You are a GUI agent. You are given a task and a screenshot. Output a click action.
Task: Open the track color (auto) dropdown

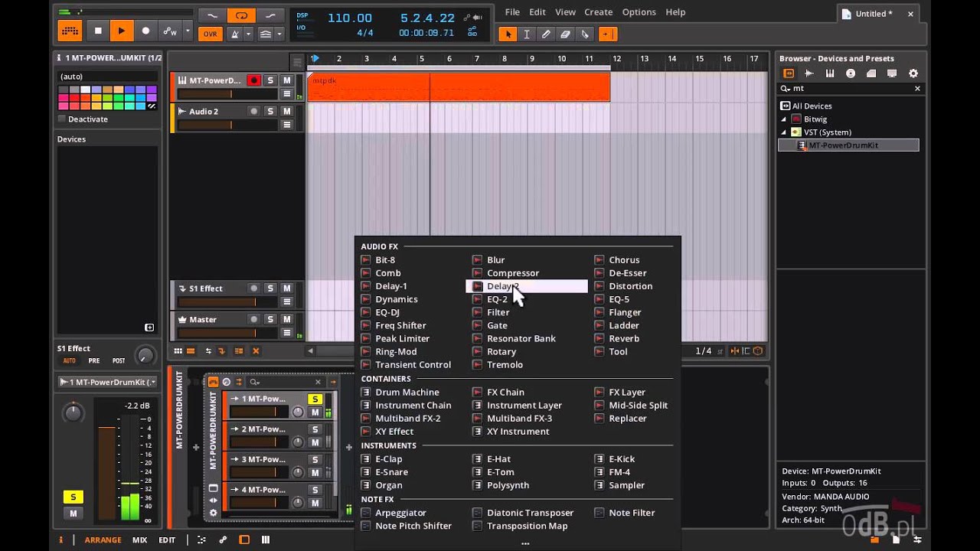pyautogui.click(x=107, y=77)
